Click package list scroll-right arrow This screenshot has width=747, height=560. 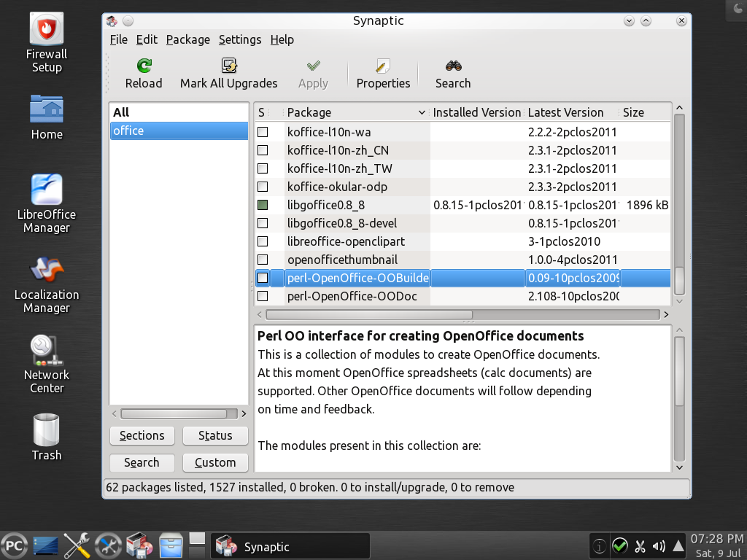point(666,315)
